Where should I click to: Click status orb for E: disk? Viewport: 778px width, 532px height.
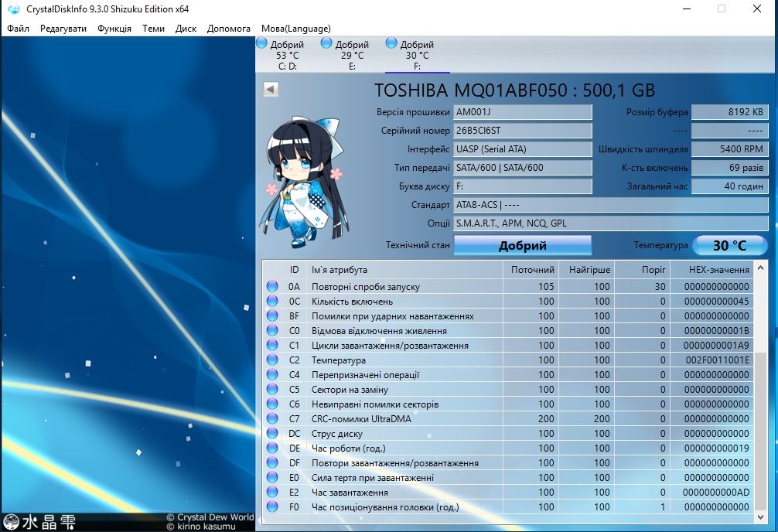[x=326, y=43]
